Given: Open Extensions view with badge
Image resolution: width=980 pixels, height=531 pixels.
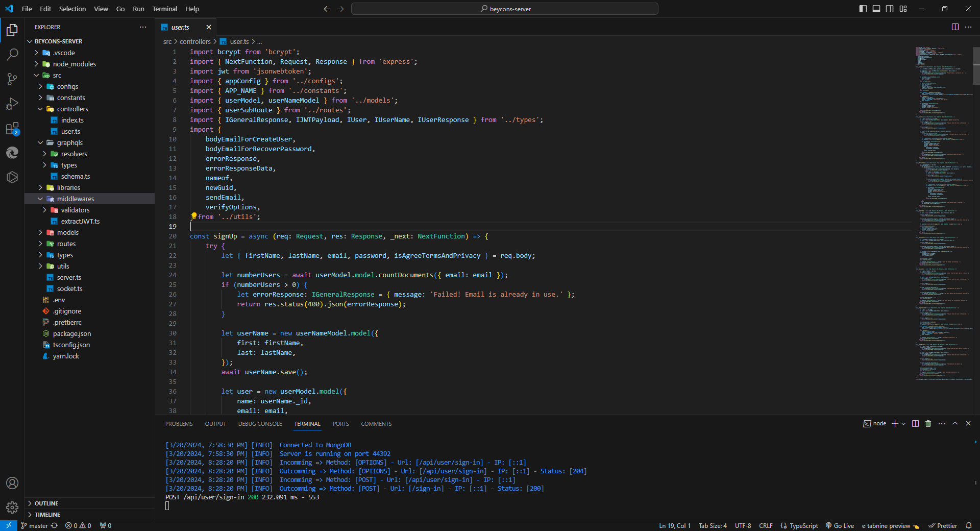Looking at the screenshot, I should pyautogui.click(x=12, y=128).
